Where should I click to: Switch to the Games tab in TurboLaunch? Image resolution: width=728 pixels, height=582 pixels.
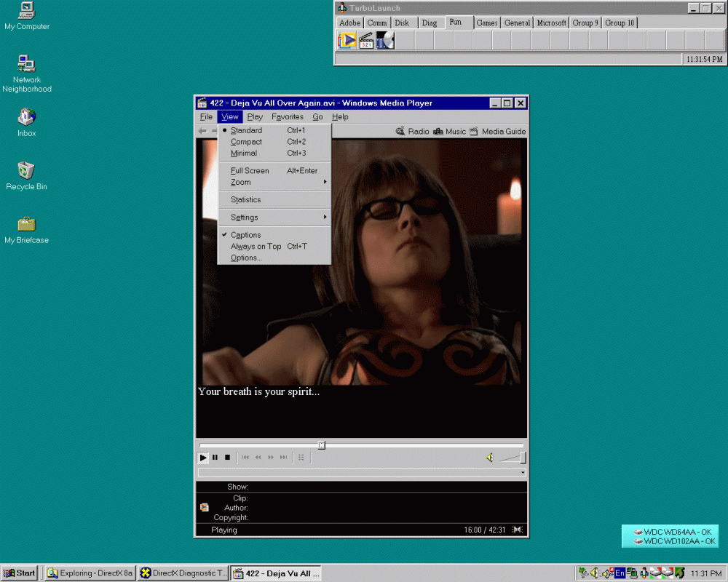(x=486, y=23)
